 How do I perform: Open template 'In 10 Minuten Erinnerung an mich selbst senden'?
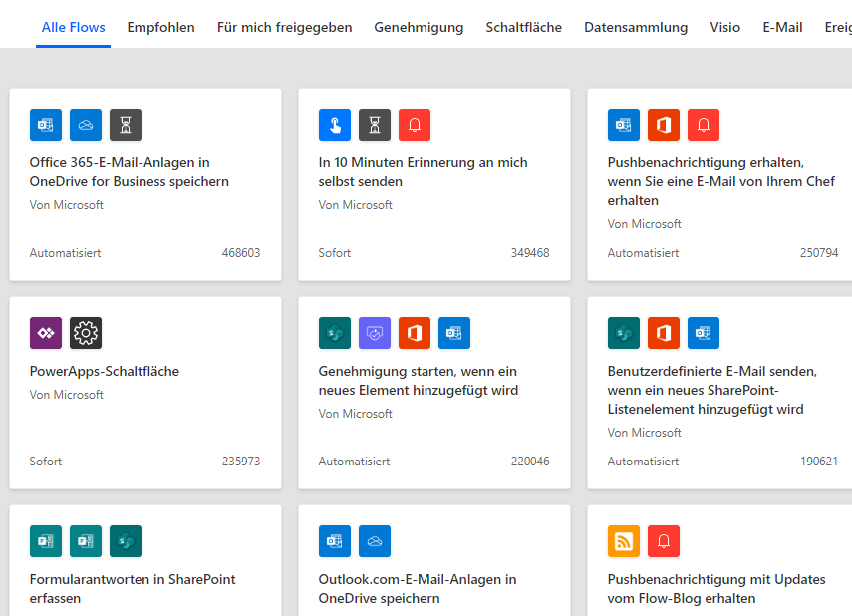(x=423, y=172)
